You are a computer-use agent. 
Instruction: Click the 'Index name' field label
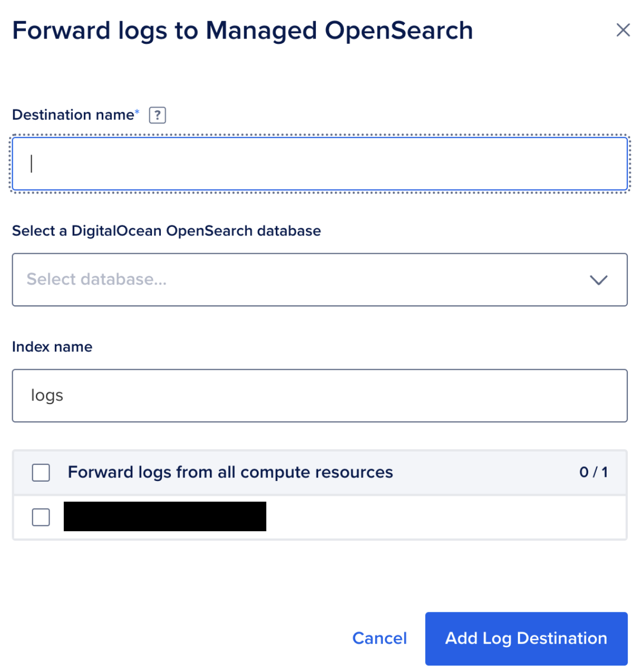coord(52,347)
